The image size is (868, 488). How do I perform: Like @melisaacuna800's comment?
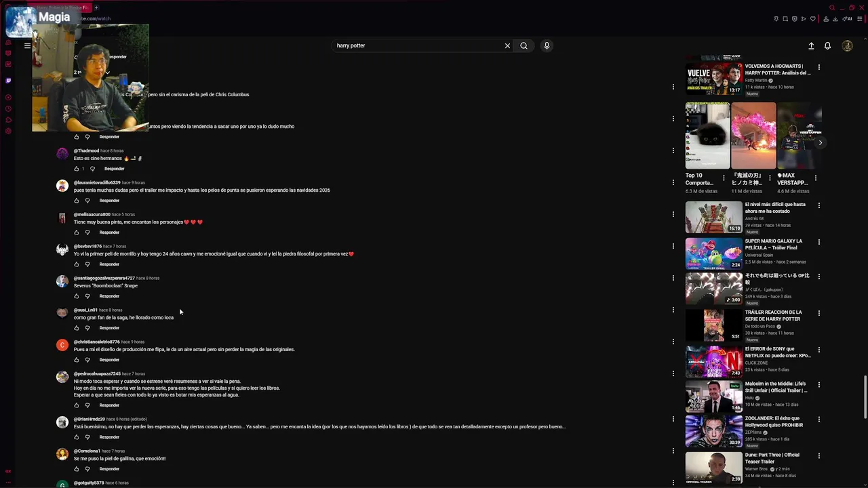click(77, 232)
